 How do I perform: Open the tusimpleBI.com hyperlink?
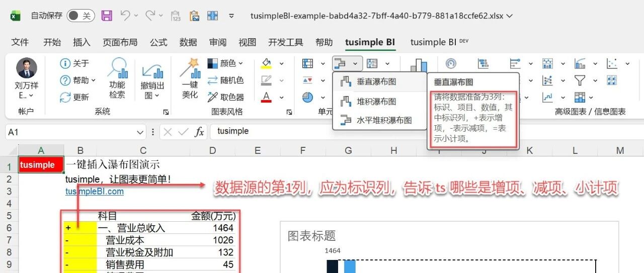click(x=95, y=192)
